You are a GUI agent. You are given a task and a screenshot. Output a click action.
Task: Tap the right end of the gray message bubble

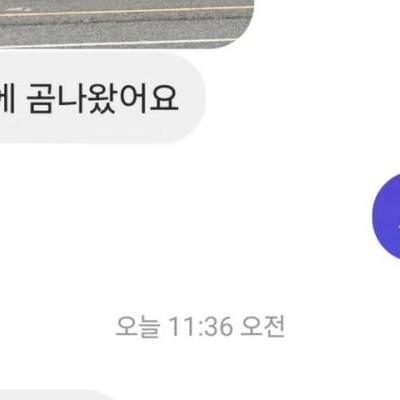click(193, 98)
